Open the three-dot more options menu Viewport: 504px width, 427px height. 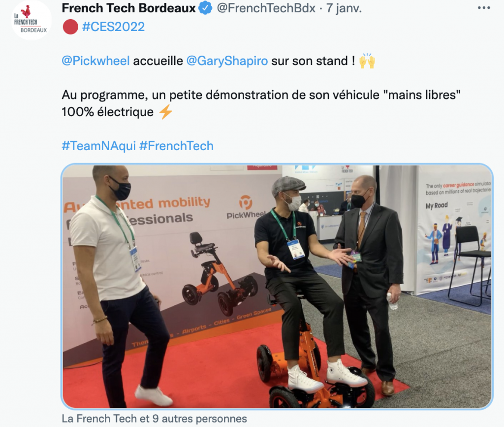click(484, 8)
